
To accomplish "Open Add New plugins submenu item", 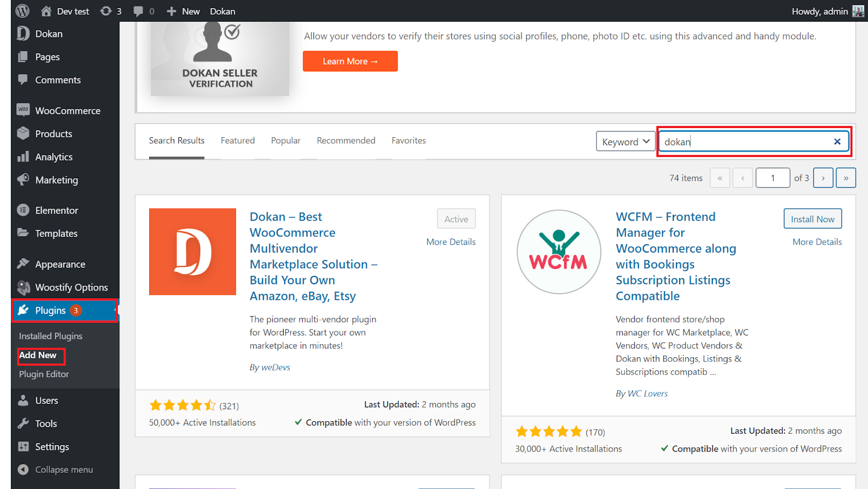I will coord(38,355).
